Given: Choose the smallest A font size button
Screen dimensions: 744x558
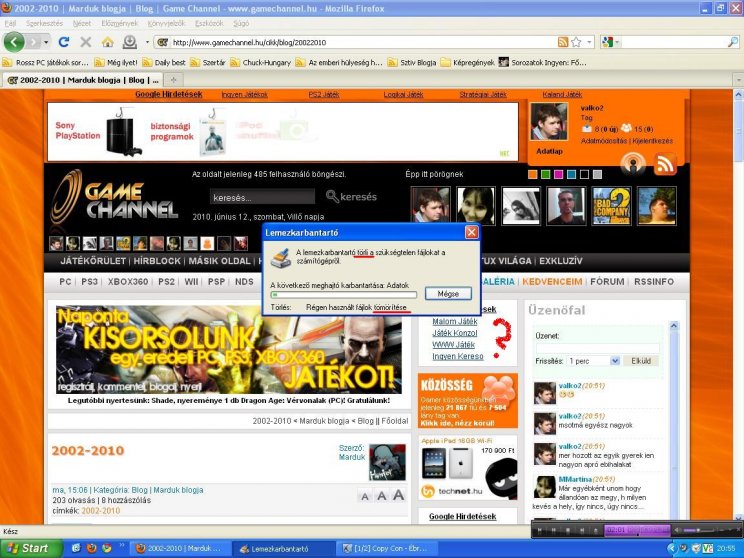Looking at the screenshot, I should point(364,496).
